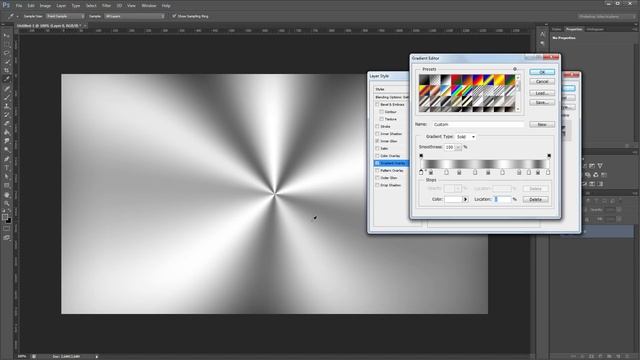Select the Healing Brush tool
The image size is (640, 360).
tap(7, 89)
